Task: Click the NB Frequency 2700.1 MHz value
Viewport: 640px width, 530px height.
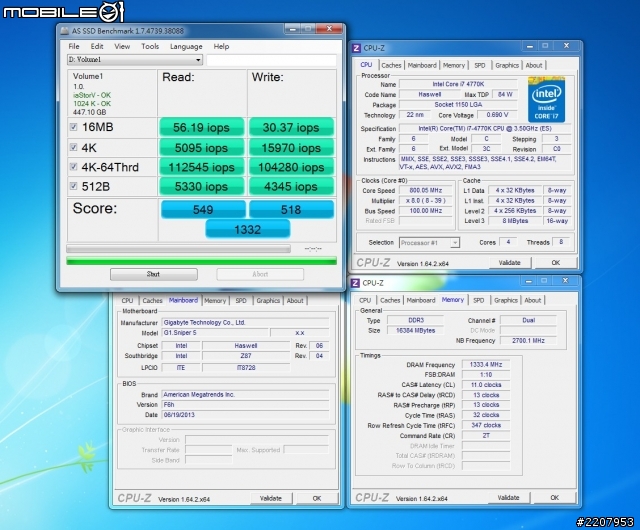Action: click(528, 340)
